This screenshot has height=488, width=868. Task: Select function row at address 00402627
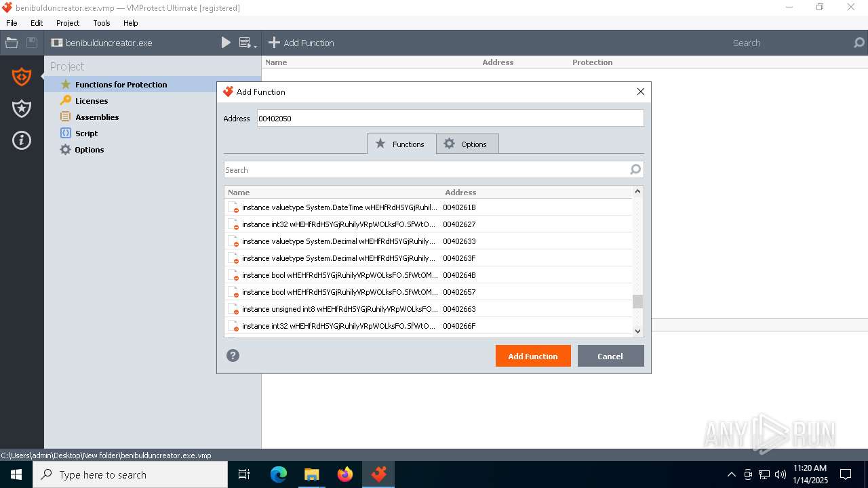pos(428,224)
